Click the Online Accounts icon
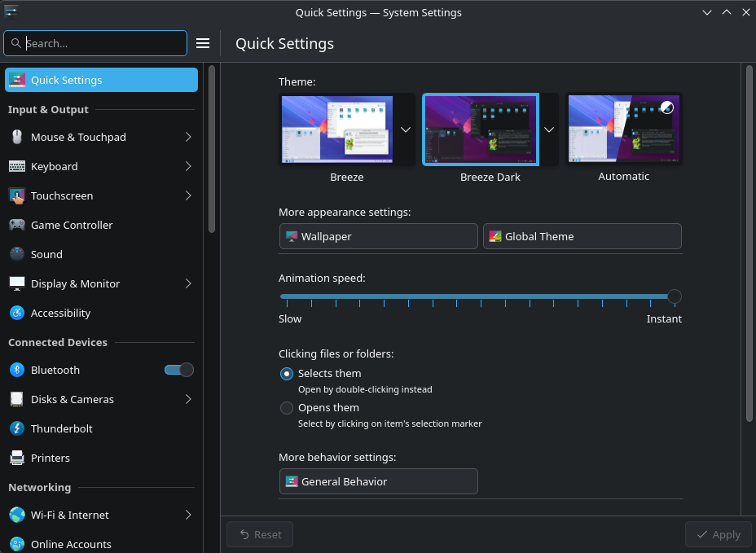Screen dimensions: 756x553 (18, 544)
